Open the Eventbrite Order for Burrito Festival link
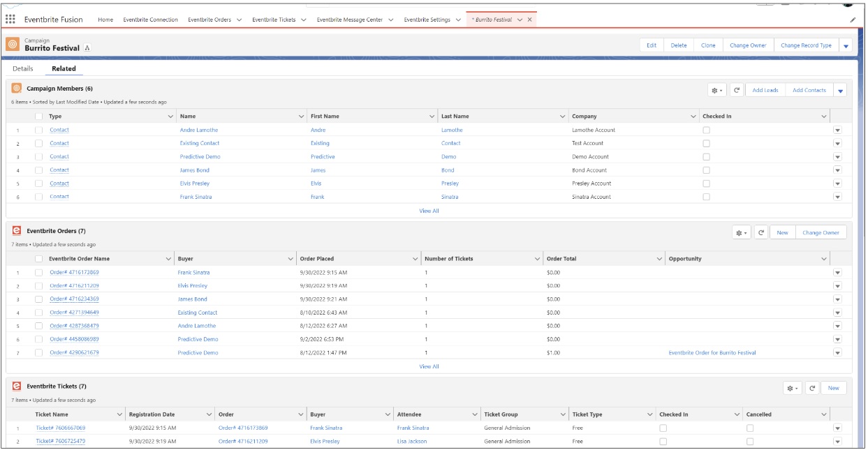Image resolution: width=868 pixels, height=450 pixels. coord(712,353)
